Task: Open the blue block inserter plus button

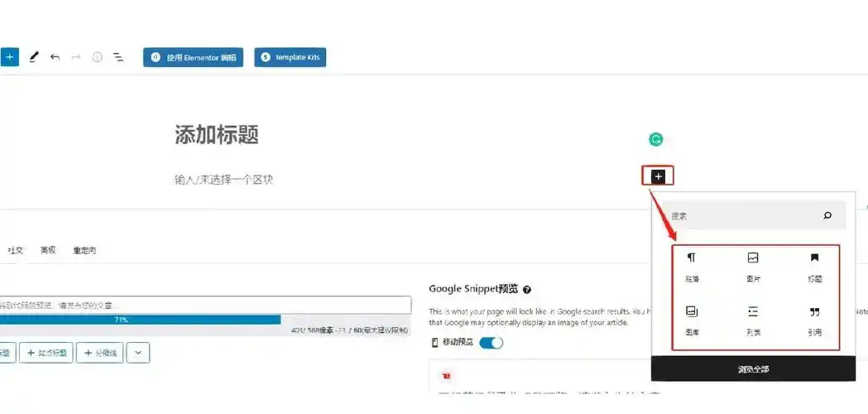Action: click(x=9, y=57)
